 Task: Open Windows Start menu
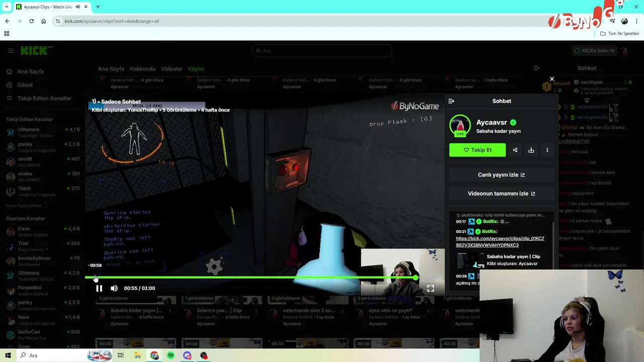pyautogui.click(x=8, y=355)
